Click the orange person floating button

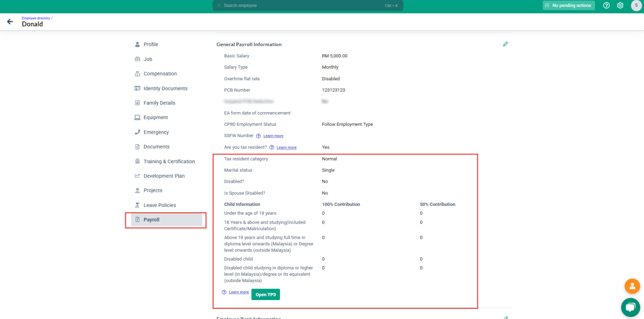tap(632, 286)
